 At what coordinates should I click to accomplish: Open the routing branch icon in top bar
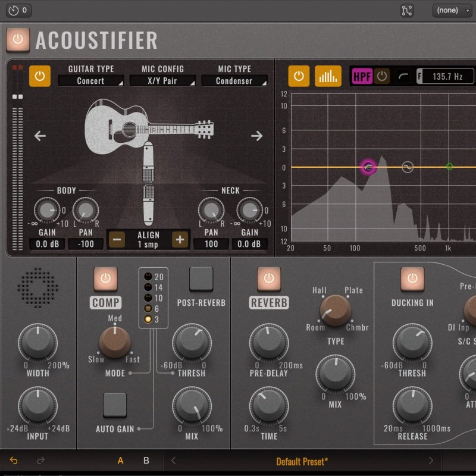tap(407, 10)
